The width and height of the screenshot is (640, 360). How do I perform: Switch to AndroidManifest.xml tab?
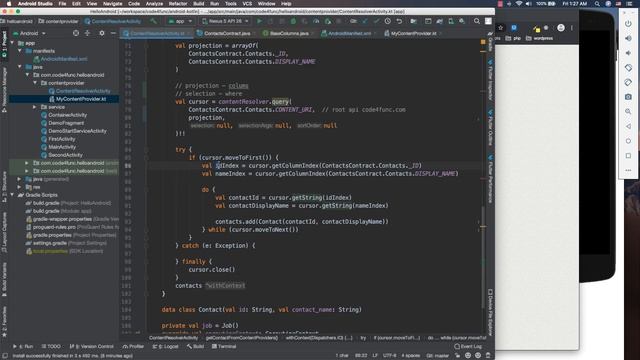pos(349,33)
